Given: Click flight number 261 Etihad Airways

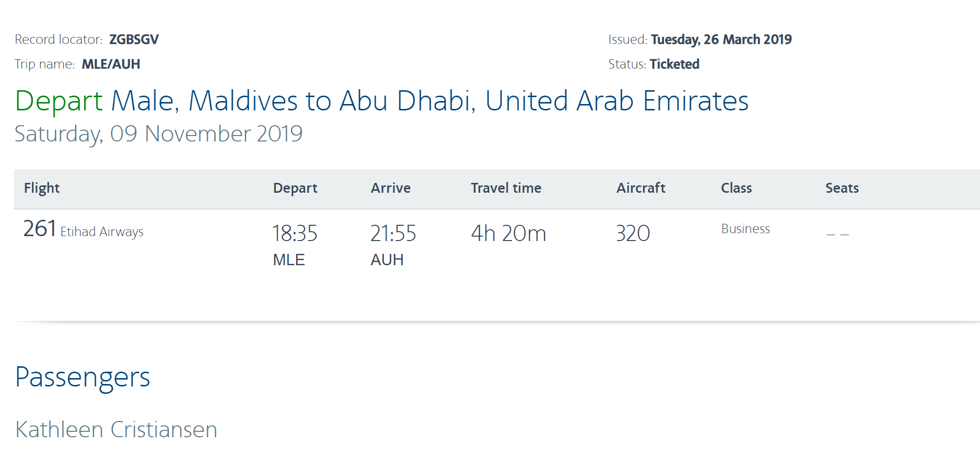Looking at the screenshot, I should [83, 230].
